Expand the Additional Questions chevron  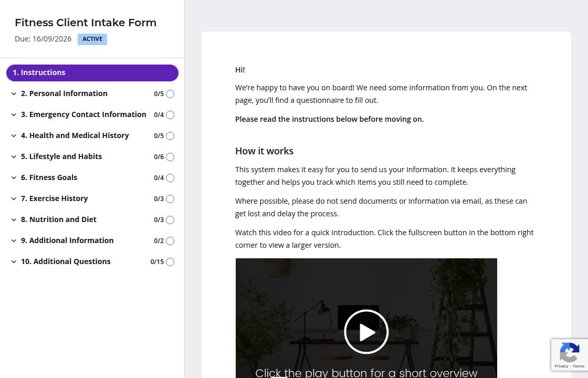(14, 262)
